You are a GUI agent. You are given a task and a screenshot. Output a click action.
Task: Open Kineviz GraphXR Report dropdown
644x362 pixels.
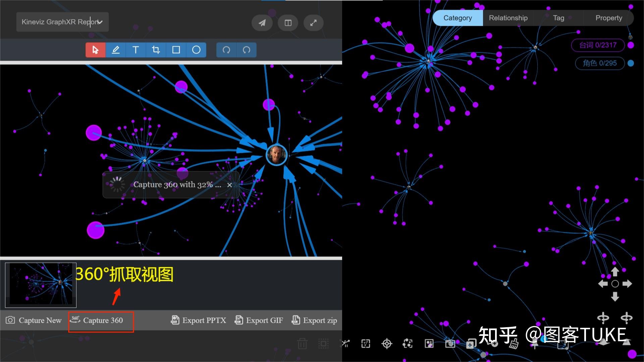tap(62, 22)
